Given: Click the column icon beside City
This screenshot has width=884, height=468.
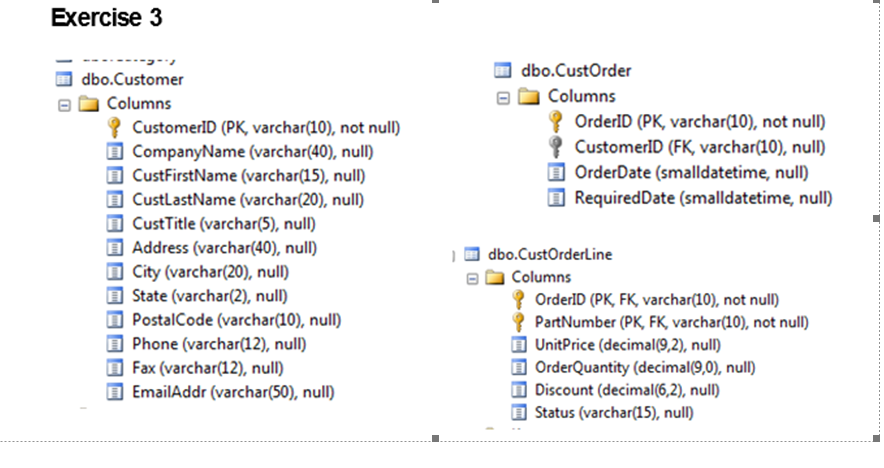Looking at the screenshot, I should 115,272.
